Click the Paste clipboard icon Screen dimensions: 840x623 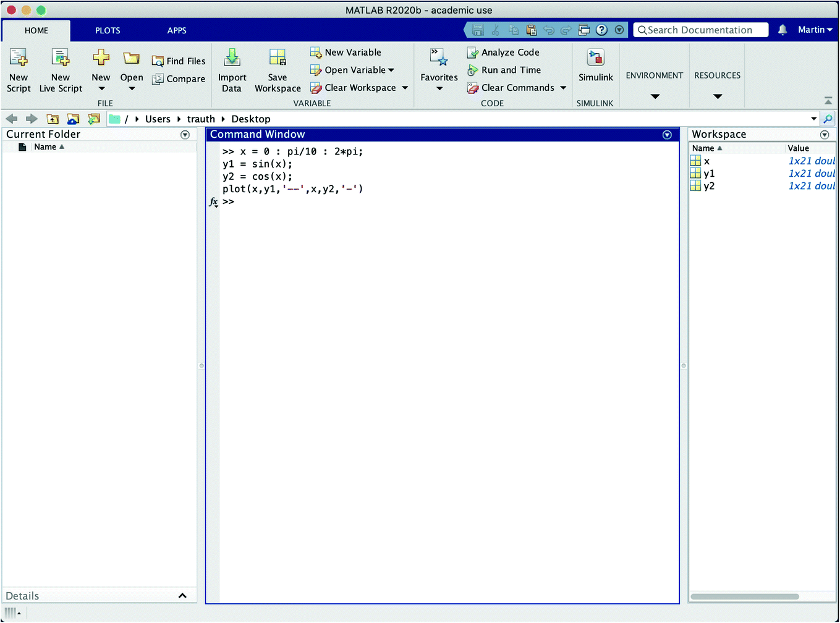pyautogui.click(x=531, y=30)
